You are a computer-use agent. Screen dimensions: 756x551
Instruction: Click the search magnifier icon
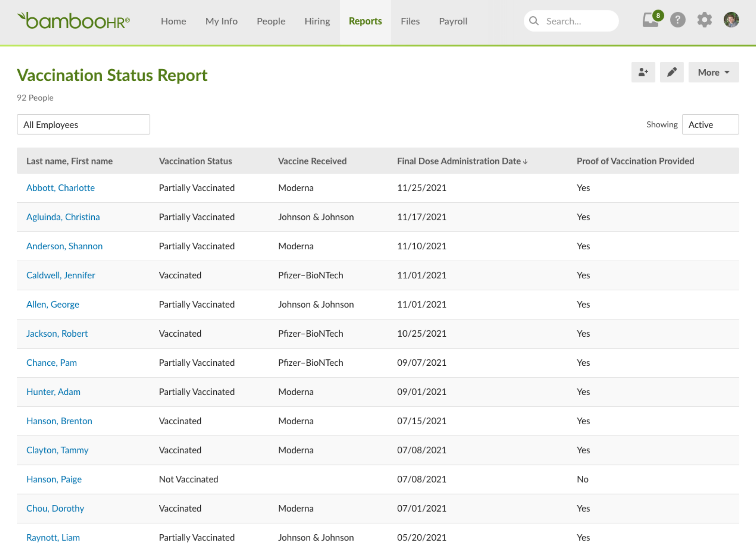coord(534,21)
